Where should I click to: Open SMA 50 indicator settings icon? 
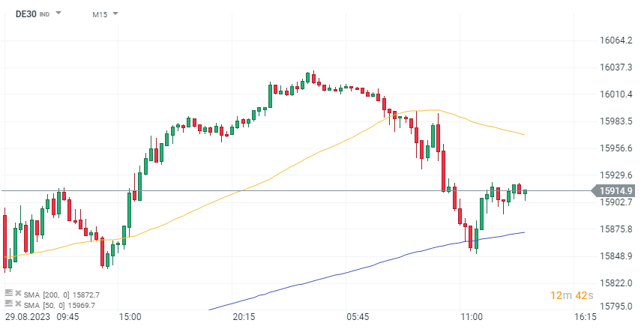tap(8, 304)
